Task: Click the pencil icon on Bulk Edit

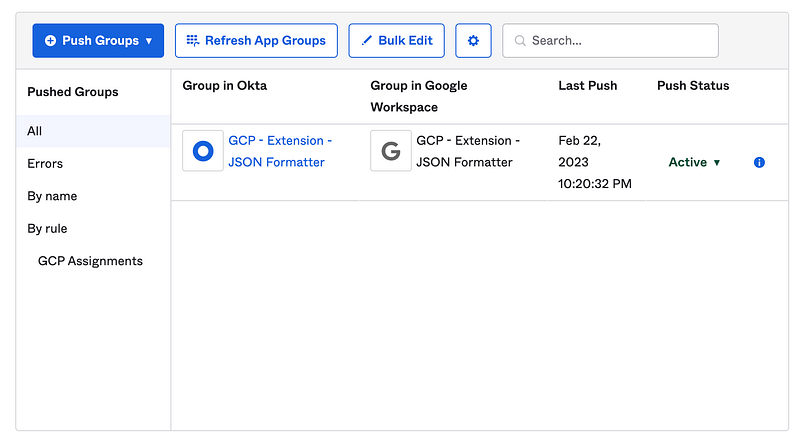Action: [x=366, y=41]
